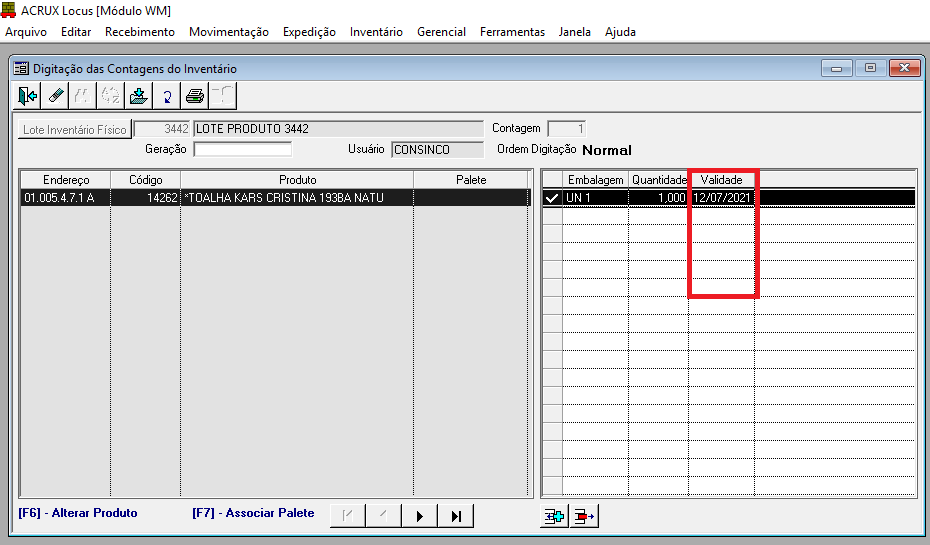Click the disabled binoculars search icon
Screen dimensions: 930x545
(x=82, y=95)
